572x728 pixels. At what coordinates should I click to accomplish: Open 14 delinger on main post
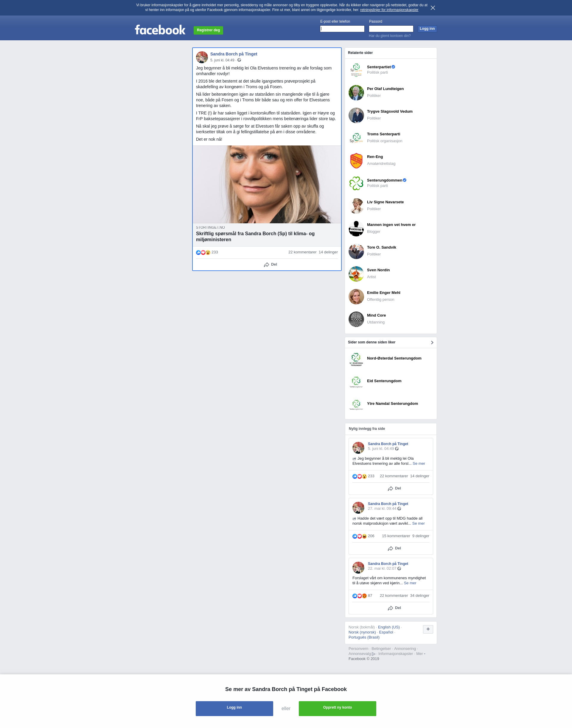click(328, 252)
